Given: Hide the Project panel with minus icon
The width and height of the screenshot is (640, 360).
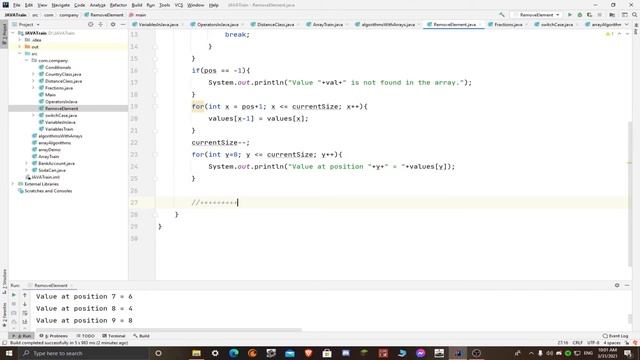Looking at the screenshot, I should tap(123, 24).
